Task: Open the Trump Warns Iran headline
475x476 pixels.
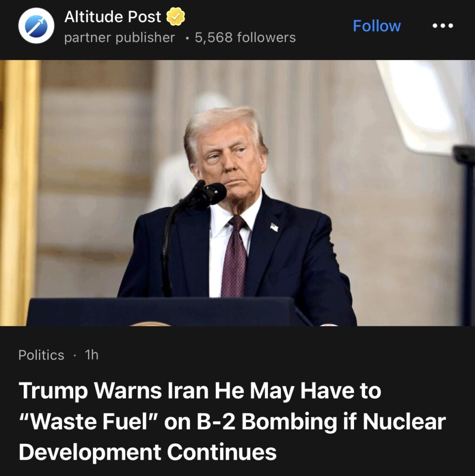Action: tap(232, 421)
